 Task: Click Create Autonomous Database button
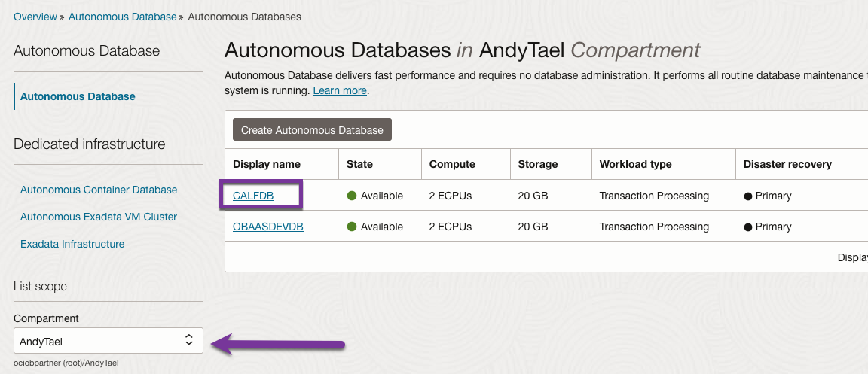coord(312,130)
